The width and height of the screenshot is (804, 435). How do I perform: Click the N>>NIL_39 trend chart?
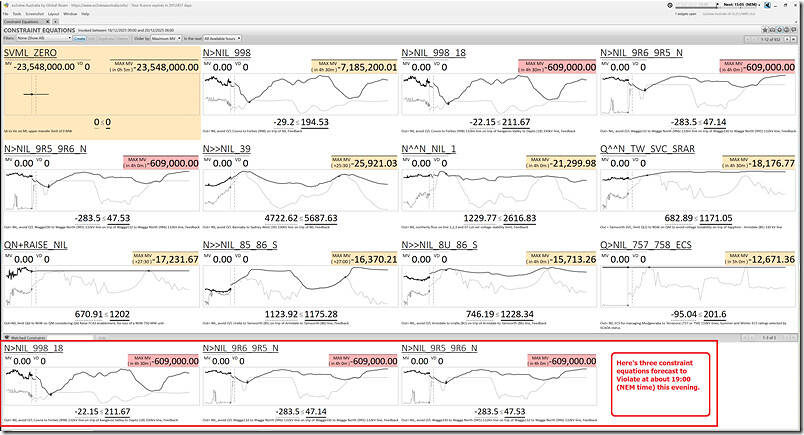tap(300, 190)
